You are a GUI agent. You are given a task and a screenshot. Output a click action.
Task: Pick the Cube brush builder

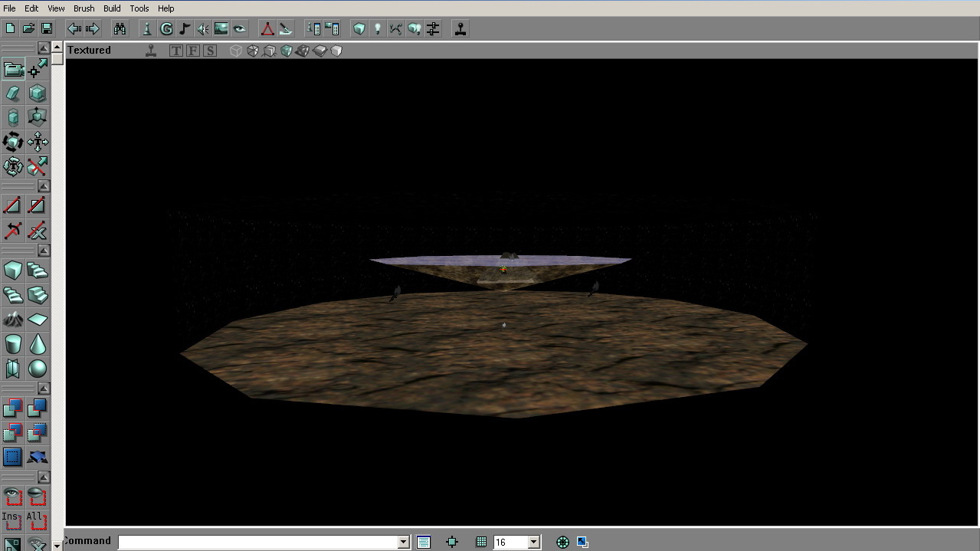pos(13,271)
